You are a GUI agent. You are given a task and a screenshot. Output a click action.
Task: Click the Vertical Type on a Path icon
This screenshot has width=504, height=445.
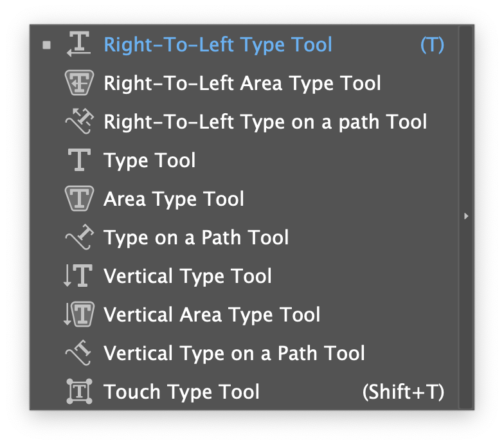tap(79, 353)
